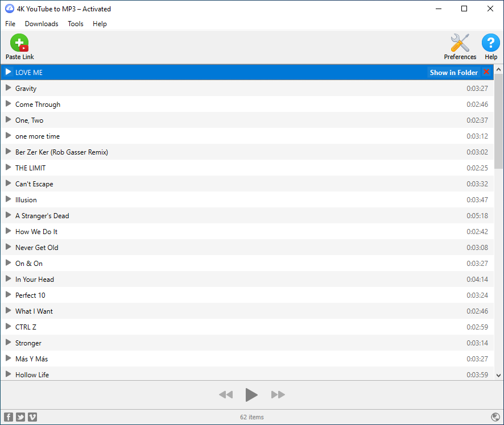Skip to the previous track with rewind

coord(226,395)
